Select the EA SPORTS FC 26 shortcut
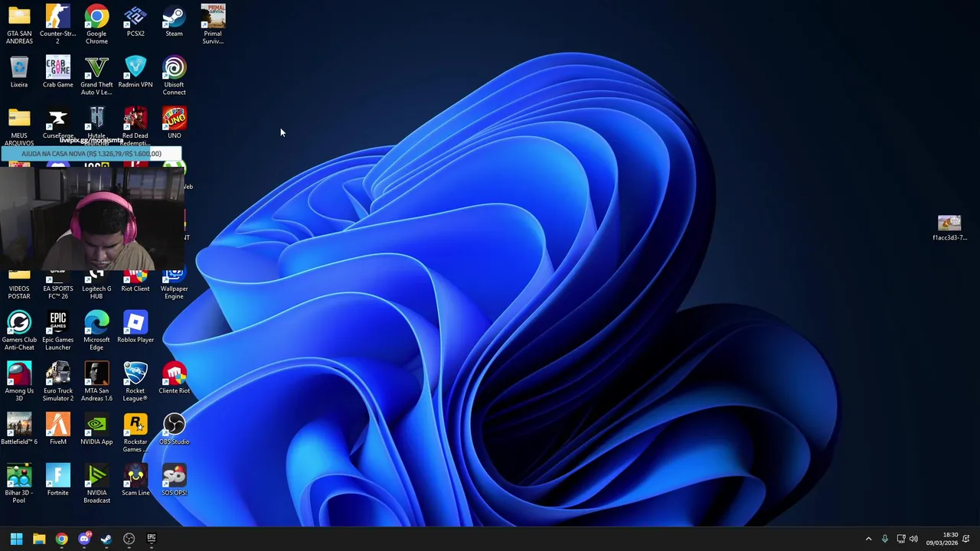The width and height of the screenshot is (980, 551). pyautogui.click(x=58, y=285)
